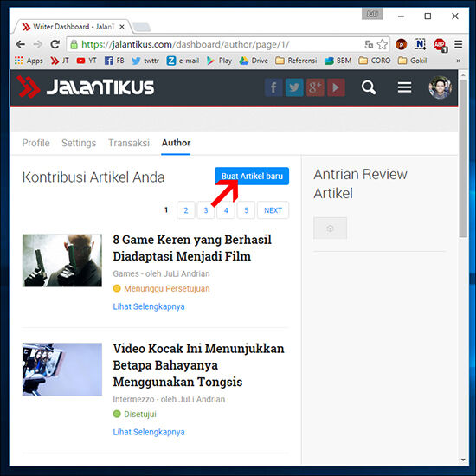The height and width of the screenshot is (476, 476).
Task: Open the Video Kocak Ini Menunjukkan title
Action: coord(198,365)
